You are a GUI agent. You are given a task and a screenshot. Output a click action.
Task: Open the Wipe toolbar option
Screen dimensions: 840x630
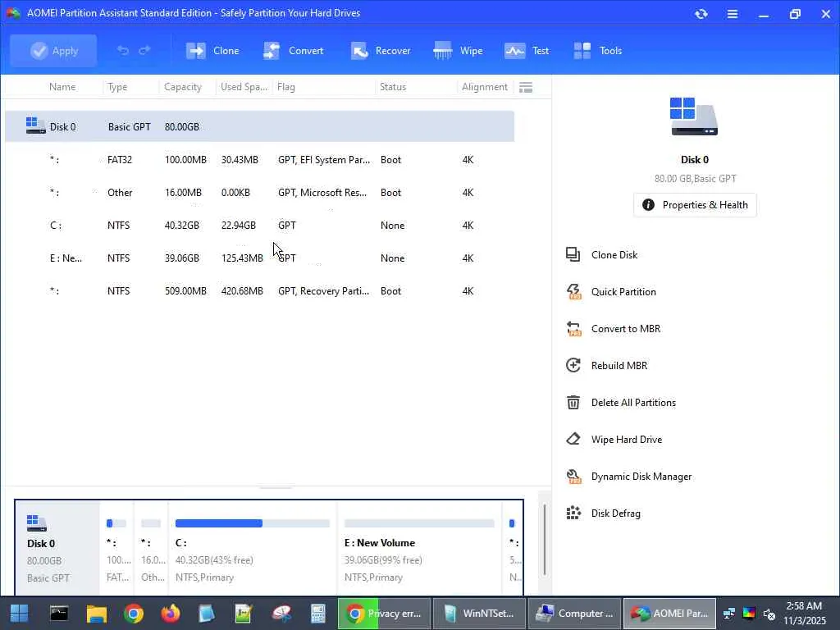[x=458, y=51]
